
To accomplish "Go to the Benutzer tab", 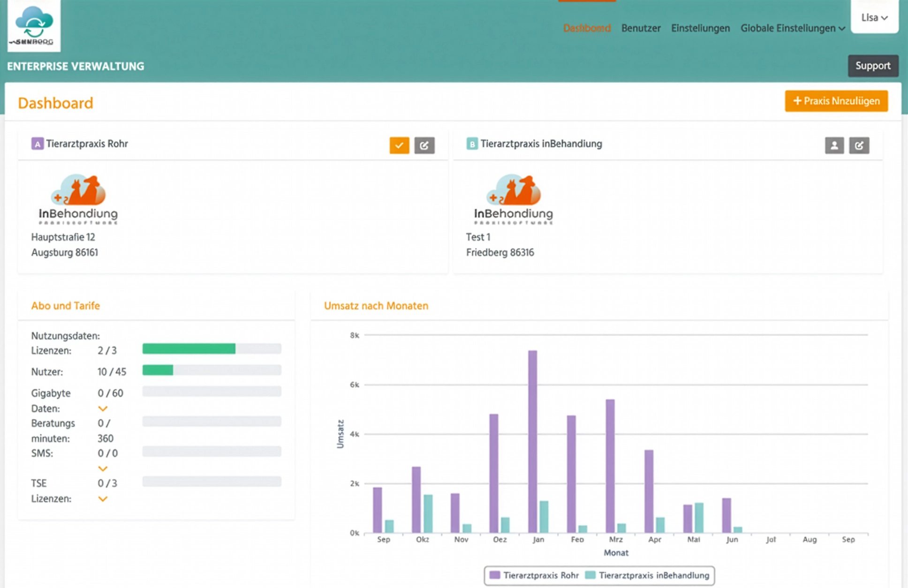I will 641,28.
